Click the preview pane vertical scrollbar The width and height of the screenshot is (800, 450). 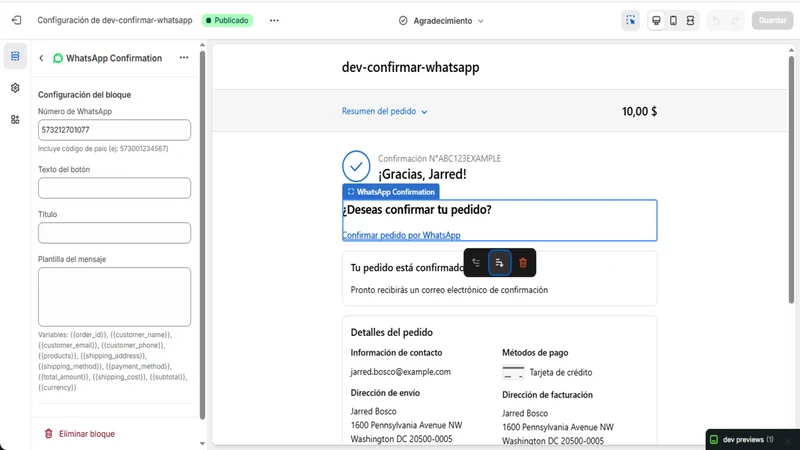(x=791, y=180)
